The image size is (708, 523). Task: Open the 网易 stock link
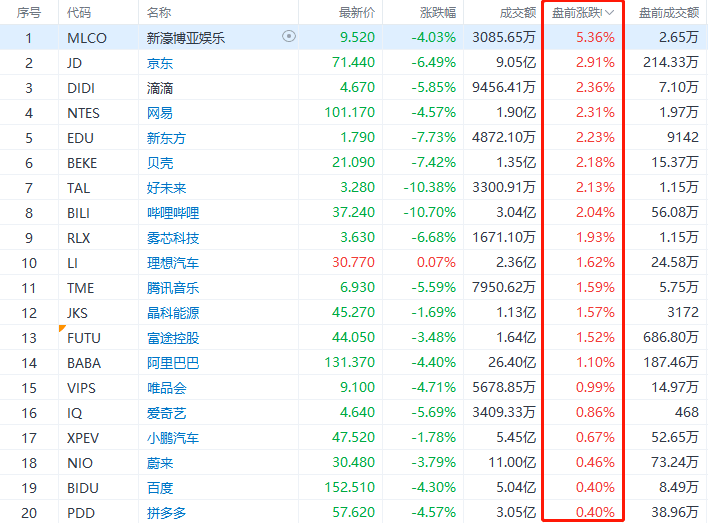pyautogui.click(x=160, y=113)
